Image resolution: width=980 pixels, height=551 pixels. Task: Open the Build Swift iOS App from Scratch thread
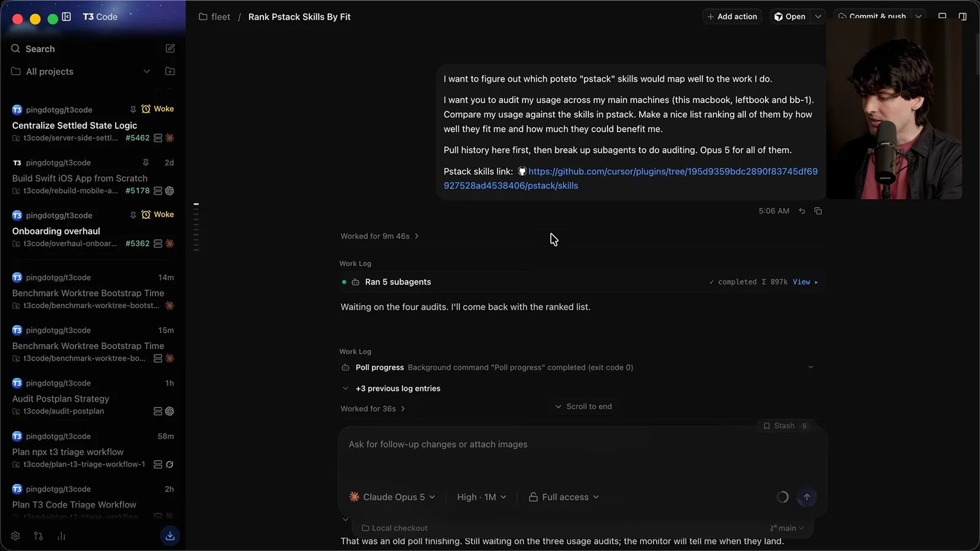coord(93,177)
